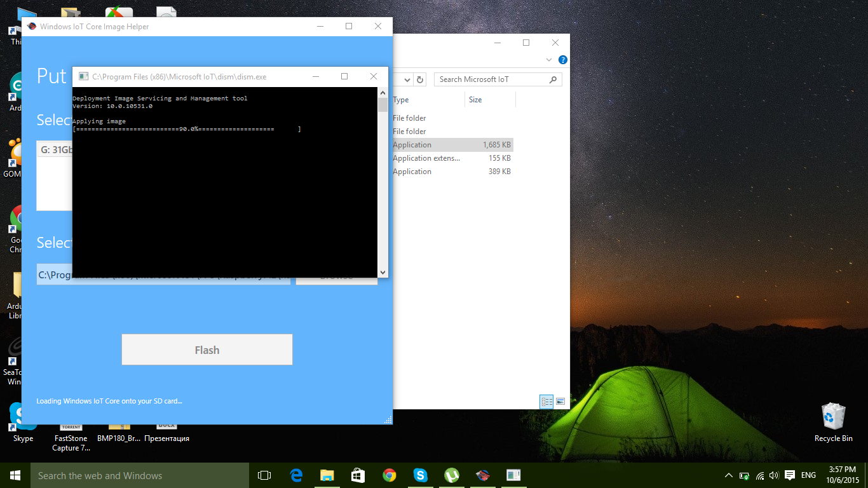Click the Flash button

click(207, 349)
